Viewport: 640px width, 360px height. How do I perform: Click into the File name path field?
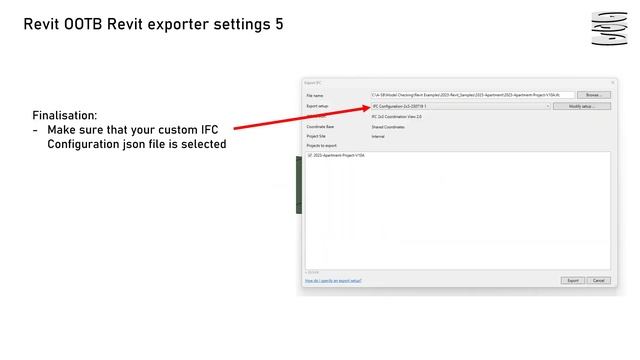[473, 95]
